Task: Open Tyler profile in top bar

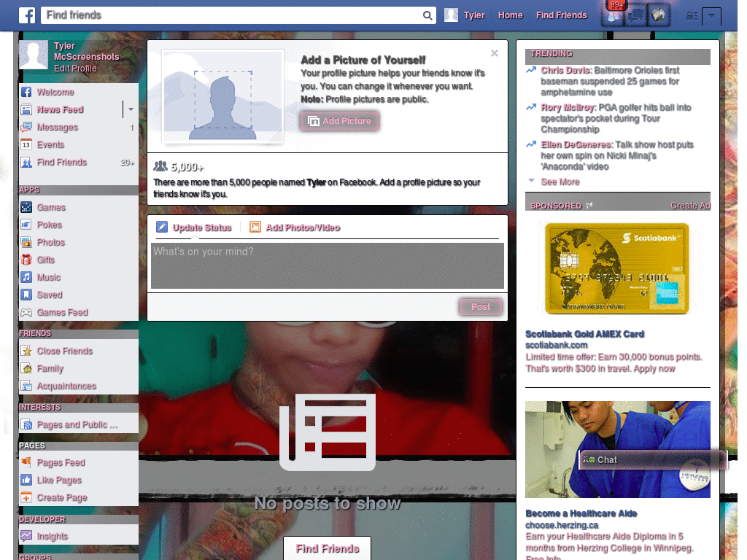Action: tap(465, 15)
